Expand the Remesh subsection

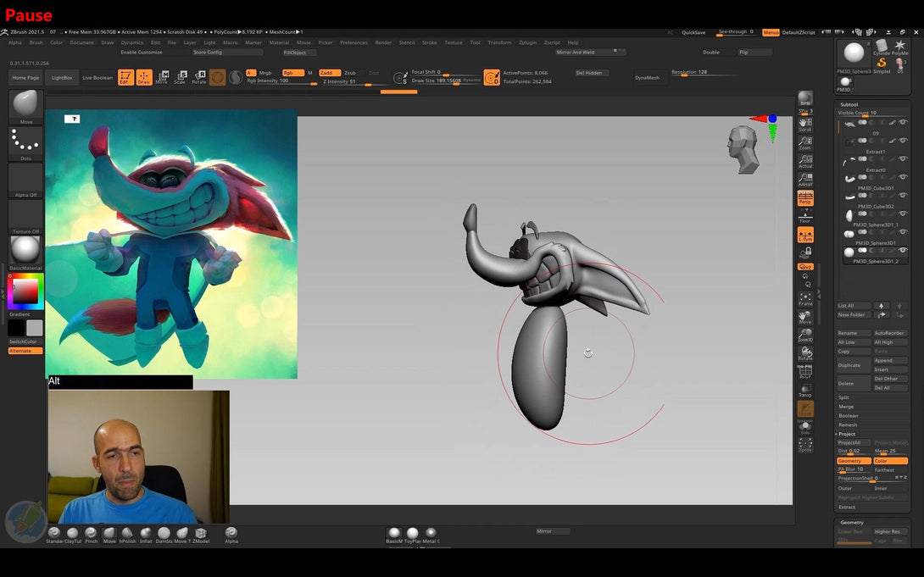point(848,424)
